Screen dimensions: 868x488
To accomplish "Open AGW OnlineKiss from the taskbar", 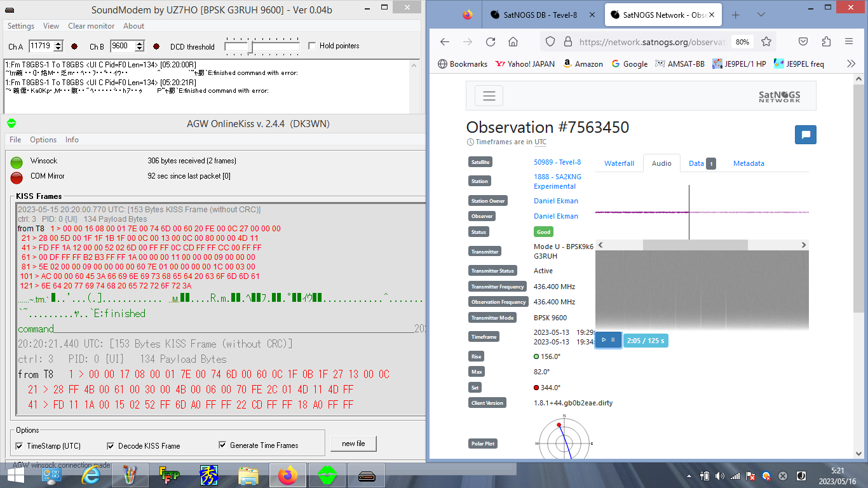I will point(327,475).
